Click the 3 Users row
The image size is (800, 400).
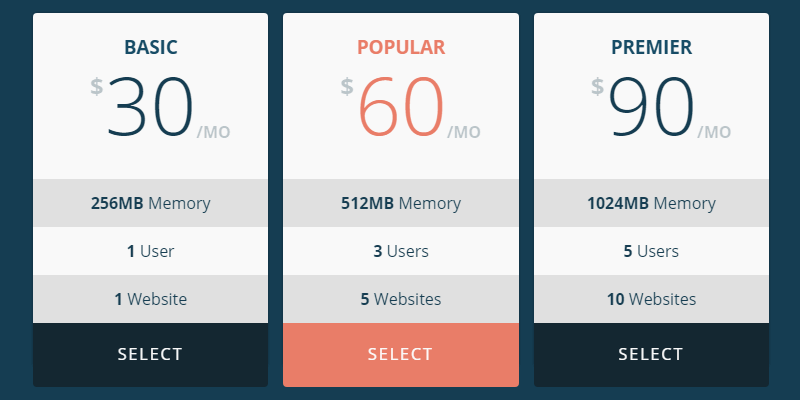[x=400, y=251]
